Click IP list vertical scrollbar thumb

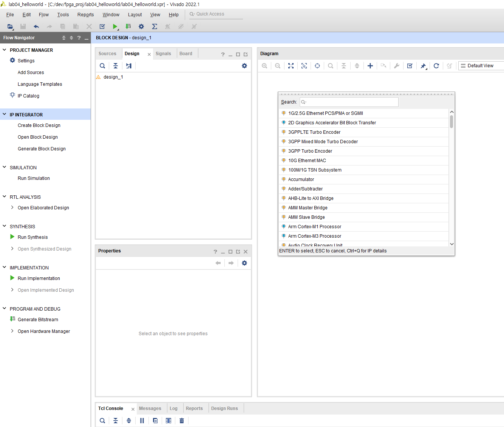coord(451,122)
